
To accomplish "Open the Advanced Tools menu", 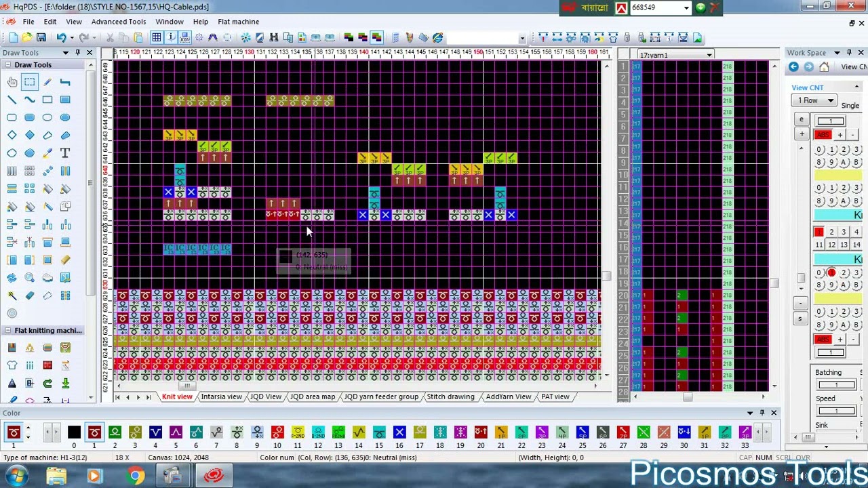I will click(119, 22).
